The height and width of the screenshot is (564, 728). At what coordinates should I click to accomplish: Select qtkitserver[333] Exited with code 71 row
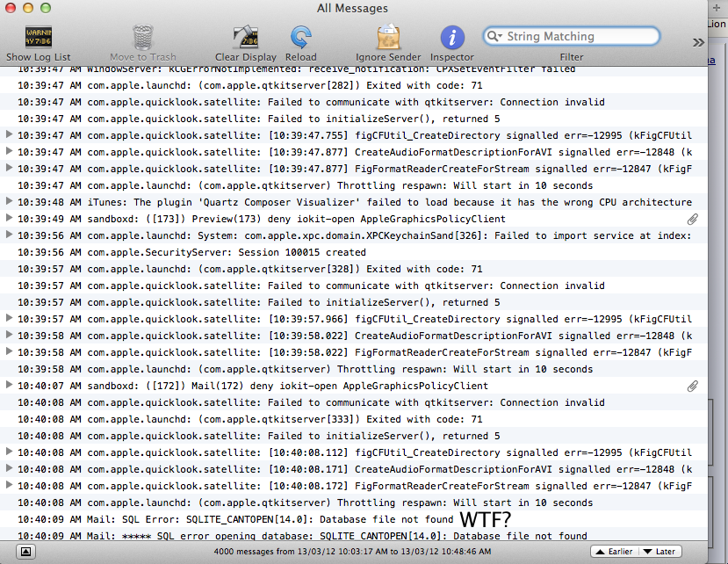point(354,419)
